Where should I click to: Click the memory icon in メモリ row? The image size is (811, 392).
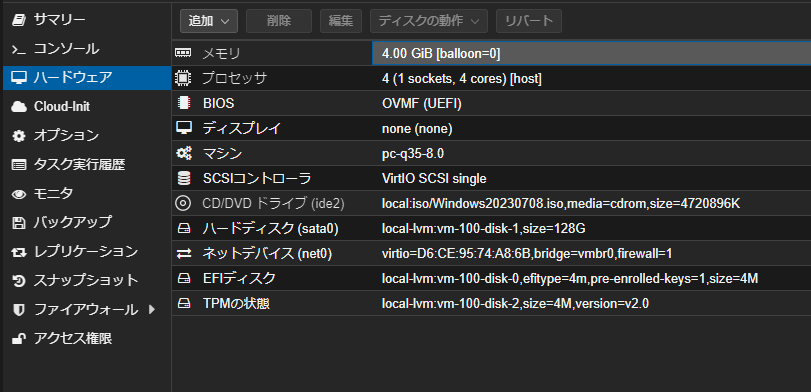183,53
